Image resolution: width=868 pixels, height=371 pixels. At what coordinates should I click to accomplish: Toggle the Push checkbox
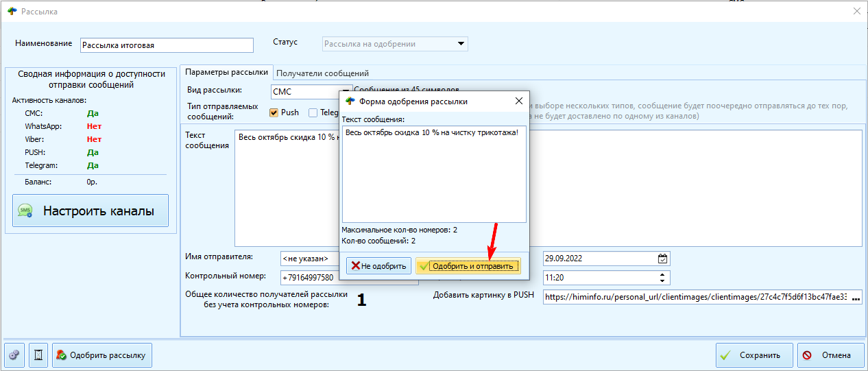274,112
